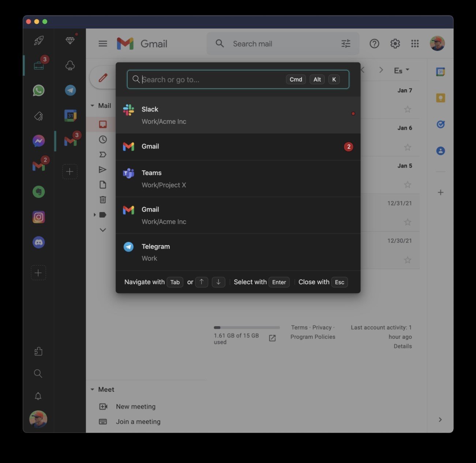Open the Program Policies link

(x=313, y=337)
